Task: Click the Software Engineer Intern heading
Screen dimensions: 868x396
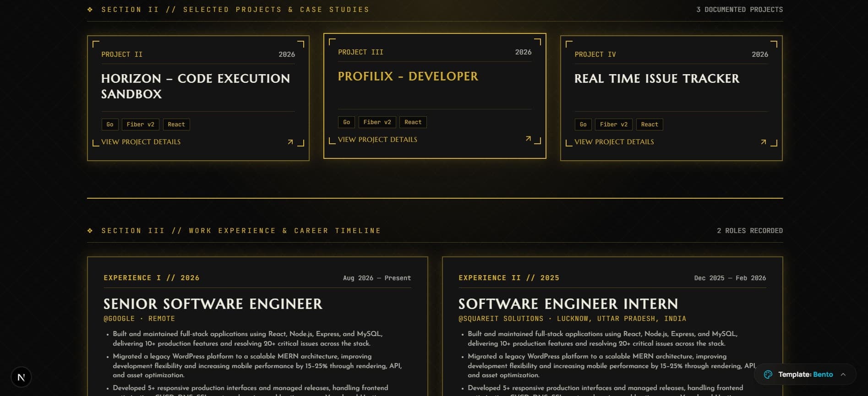Action: tap(568, 304)
